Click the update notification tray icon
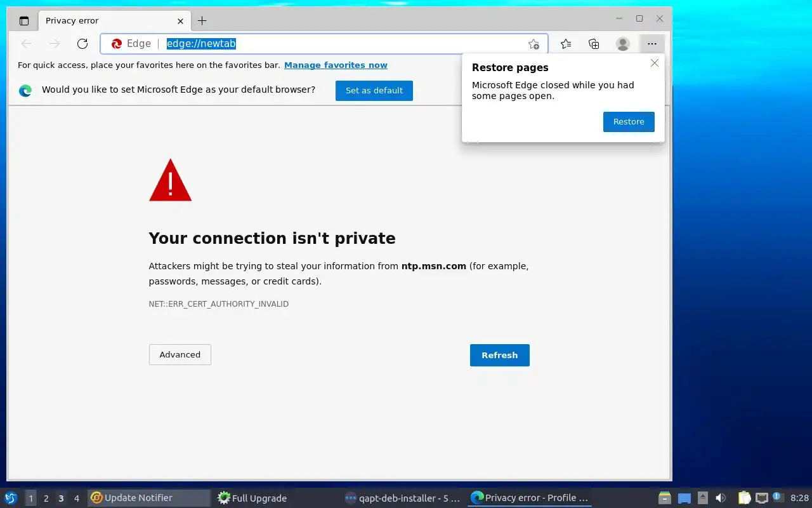812x508 pixels. click(x=778, y=498)
